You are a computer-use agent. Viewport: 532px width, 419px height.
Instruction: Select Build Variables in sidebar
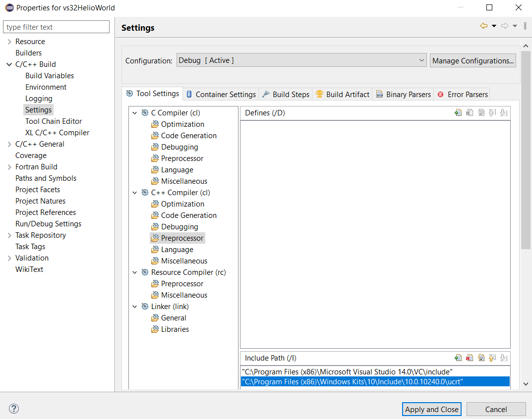click(50, 76)
